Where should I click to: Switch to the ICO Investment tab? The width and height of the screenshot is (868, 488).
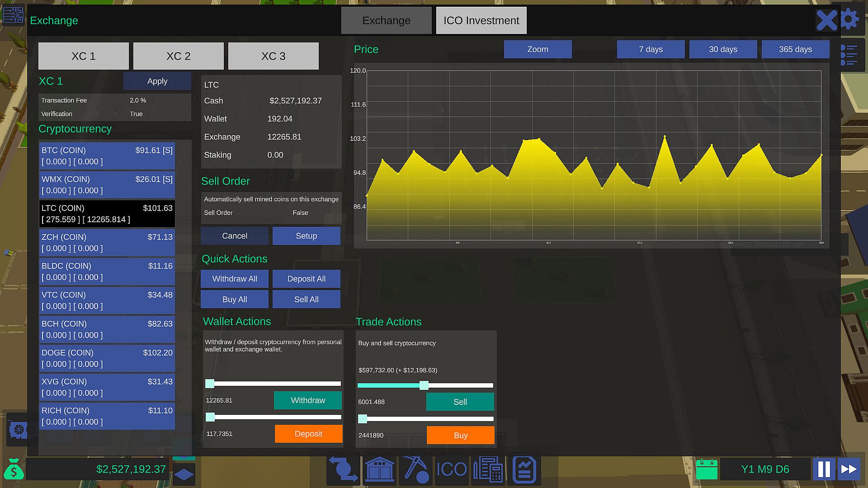coord(481,20)
